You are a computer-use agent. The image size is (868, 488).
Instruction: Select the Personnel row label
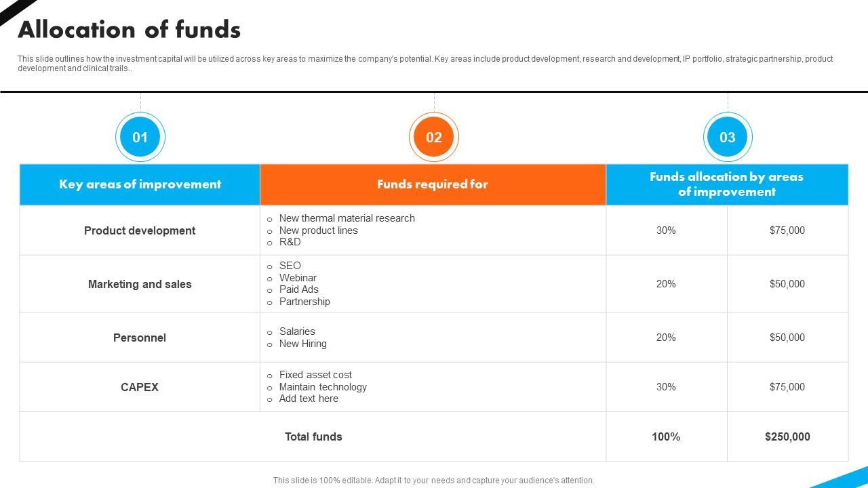(140, 338)
